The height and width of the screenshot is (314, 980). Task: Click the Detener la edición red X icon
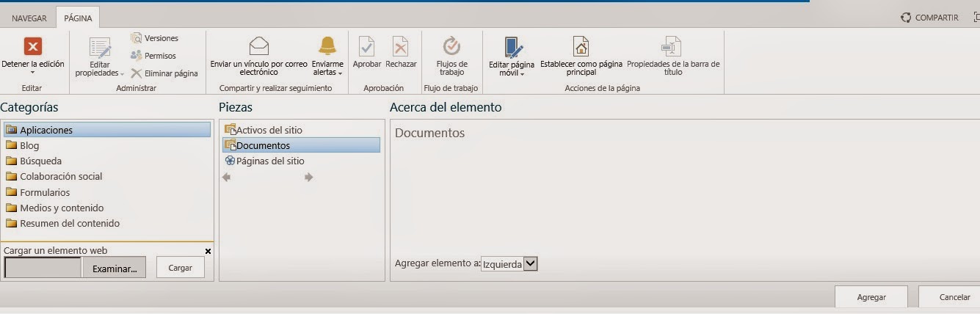[32, 46]
